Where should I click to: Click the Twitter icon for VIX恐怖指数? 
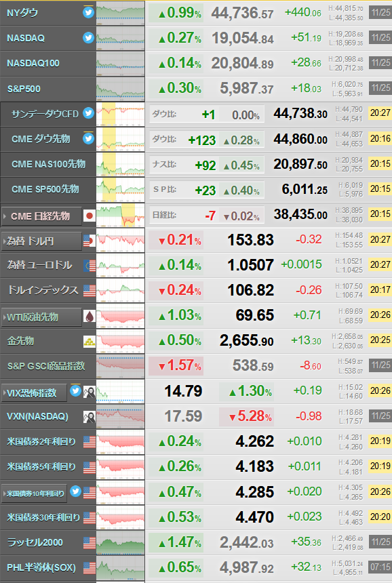[75, 390]
